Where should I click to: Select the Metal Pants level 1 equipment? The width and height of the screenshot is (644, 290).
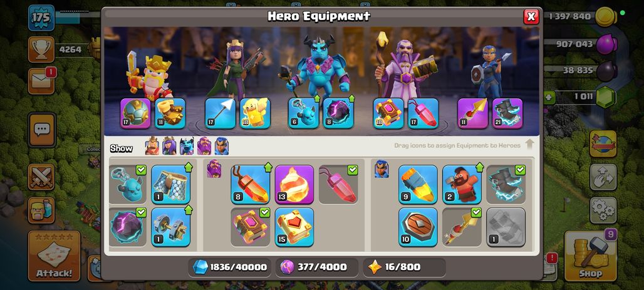pos(171,184)
